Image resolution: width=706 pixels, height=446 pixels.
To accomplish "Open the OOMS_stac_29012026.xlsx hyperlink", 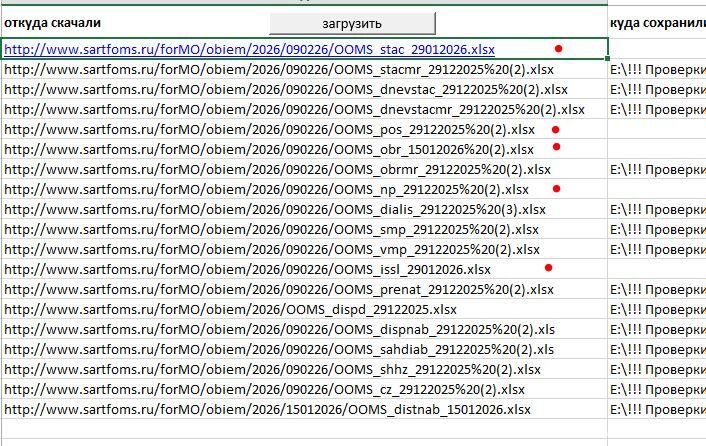I will click(248, 49).
